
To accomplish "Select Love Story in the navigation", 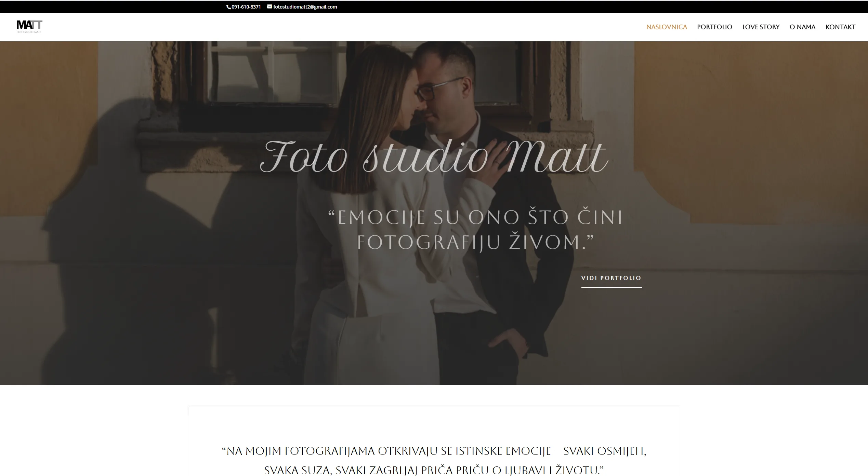I will click(x=761, y=27).
